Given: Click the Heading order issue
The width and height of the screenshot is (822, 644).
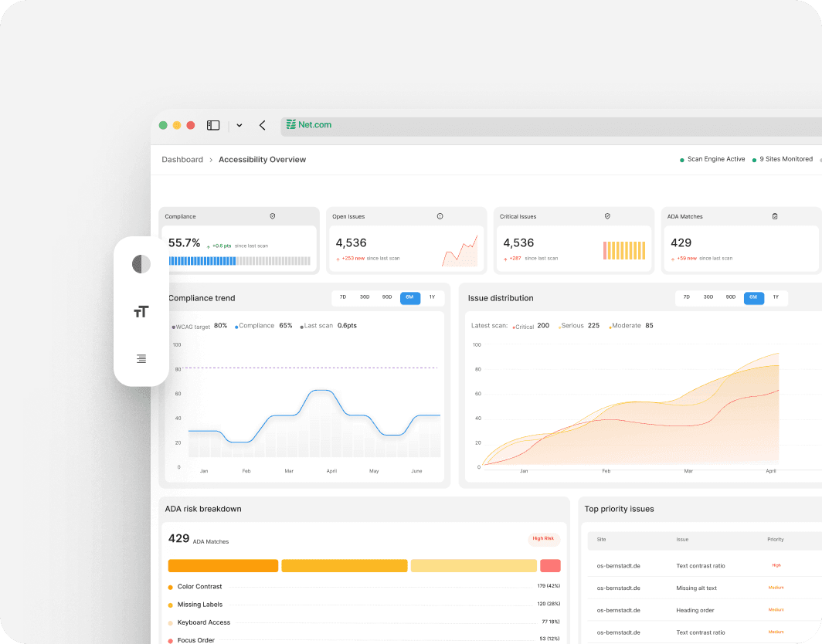Looking at the screenshot, I should click(x=695, y=611).
